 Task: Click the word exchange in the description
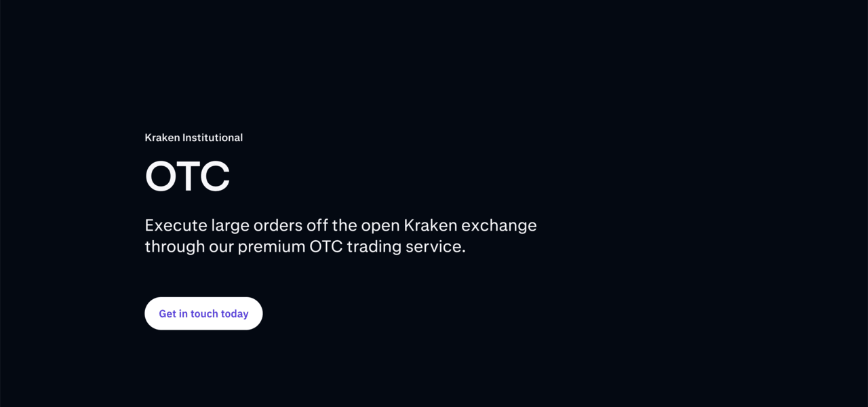tap(499, 225)
